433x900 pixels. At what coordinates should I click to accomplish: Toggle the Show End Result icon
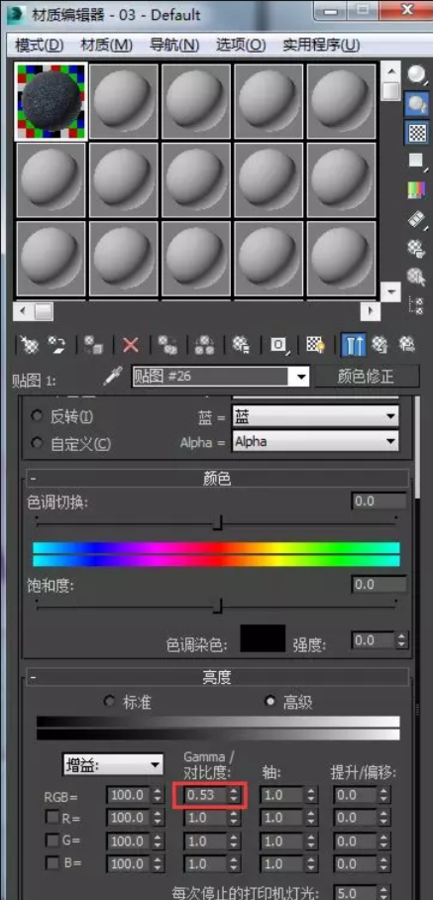(353, 344)
